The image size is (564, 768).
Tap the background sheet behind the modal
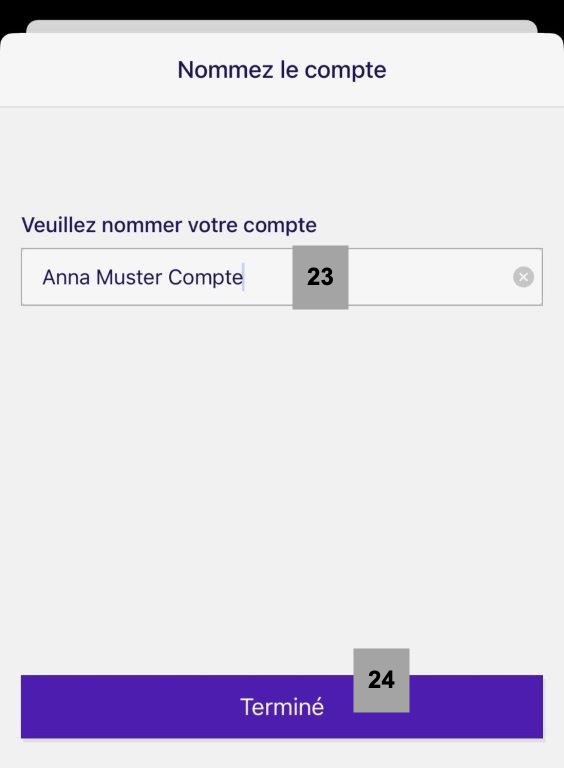[282, 26]
